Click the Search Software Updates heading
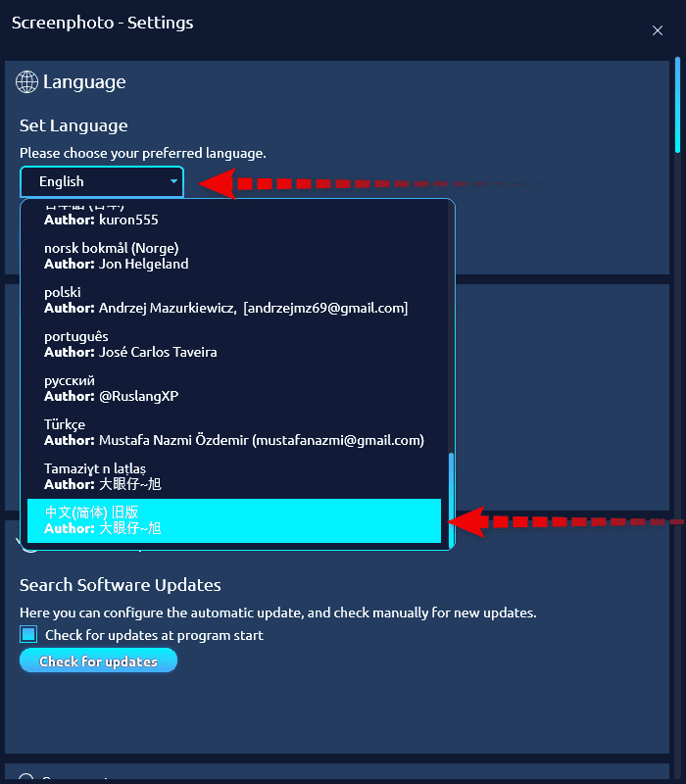The image size is (686, 784). pos(121,585)
